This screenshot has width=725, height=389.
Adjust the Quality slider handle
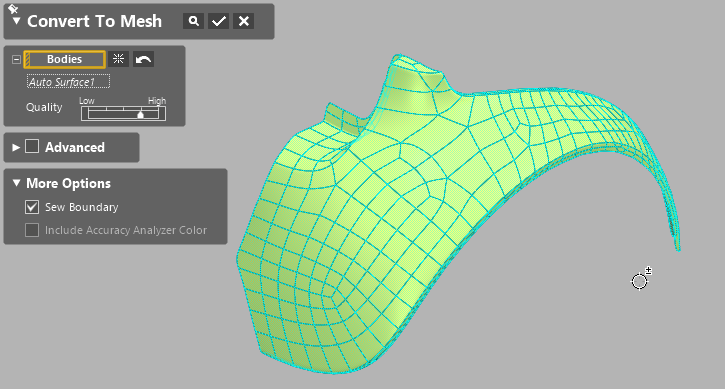click(x=141, y=114)
